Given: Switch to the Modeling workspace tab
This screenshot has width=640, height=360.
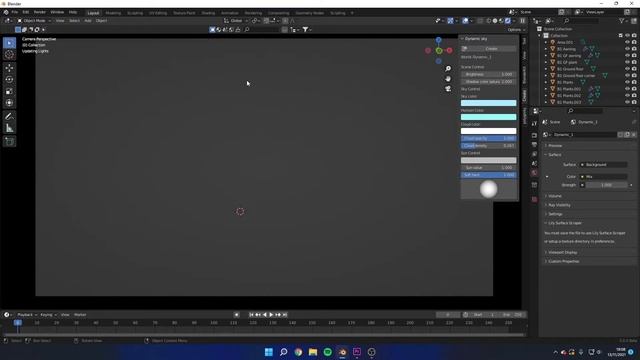Looking at the screenshot, I should click(113, 13).
